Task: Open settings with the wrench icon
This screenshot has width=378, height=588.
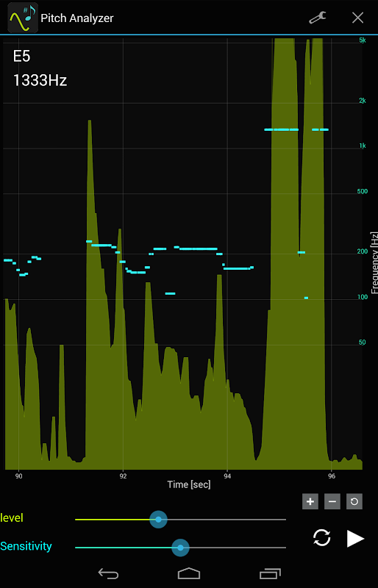Action: point(317,18)
